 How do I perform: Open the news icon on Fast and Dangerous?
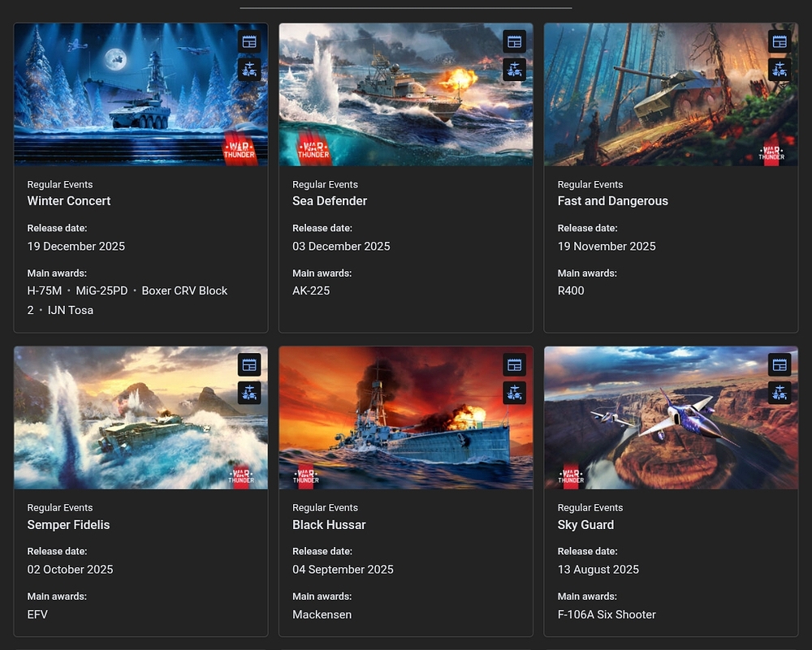(780, 41)
